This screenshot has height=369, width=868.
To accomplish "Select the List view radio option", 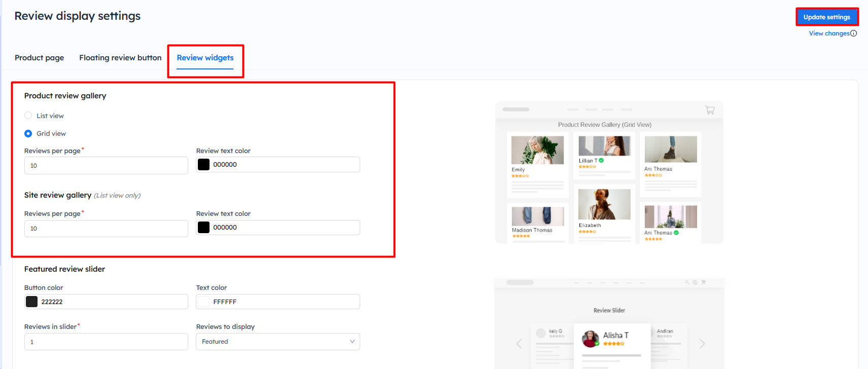I will (28, 116).
